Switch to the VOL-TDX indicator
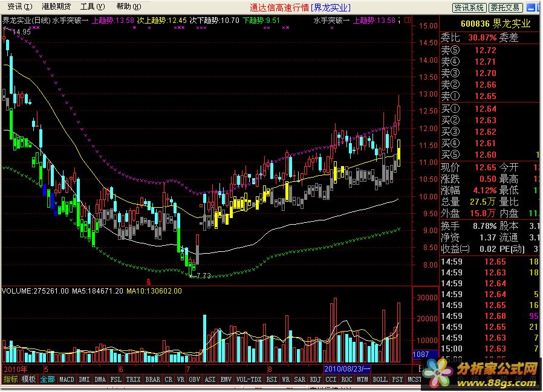 tap(249, 379)
